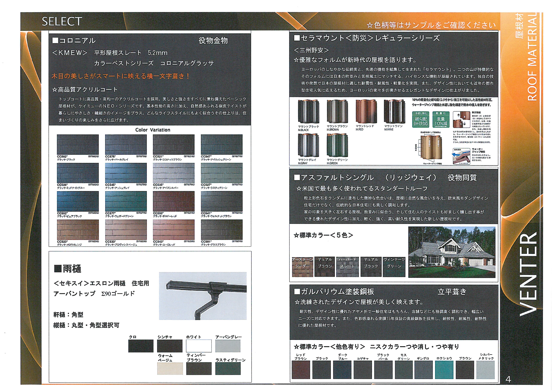555x392 pixels.
Task: Choose the galvalume ブラウン swatch beside ロクショウ
Action: [465, 370]
